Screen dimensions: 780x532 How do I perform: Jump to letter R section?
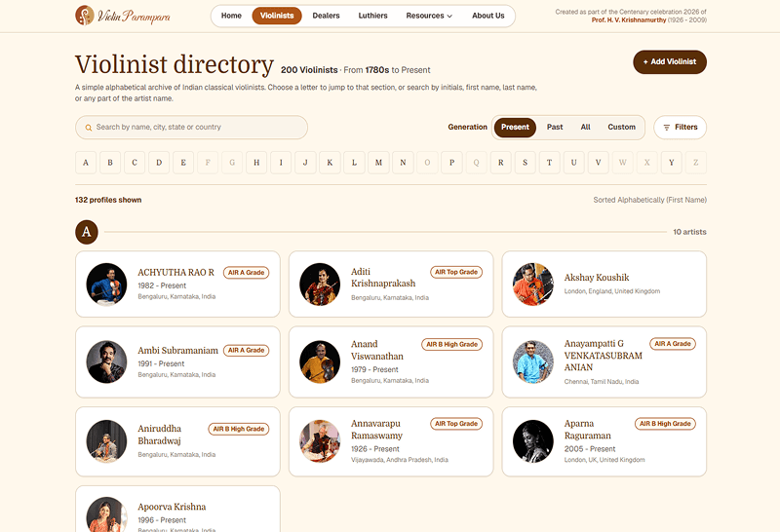tap(500, 163)
